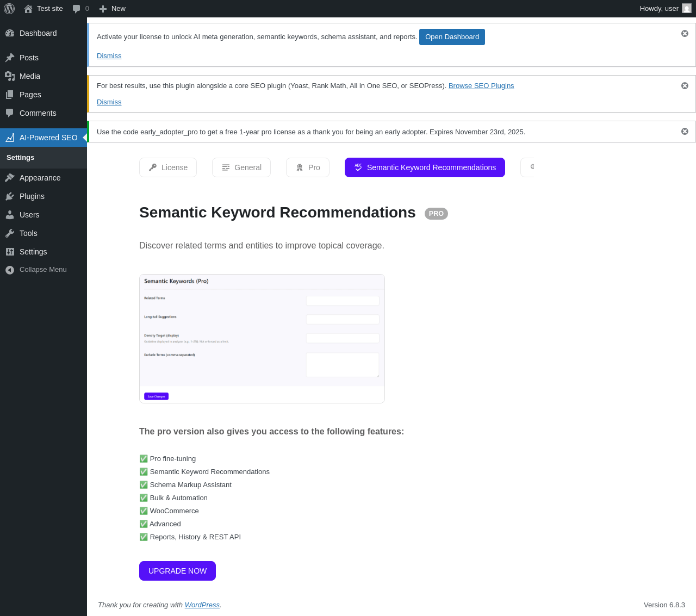This screenshot has width=696, height=616.
Task: Click the key icon on License tab
Action: coord(153,167)
